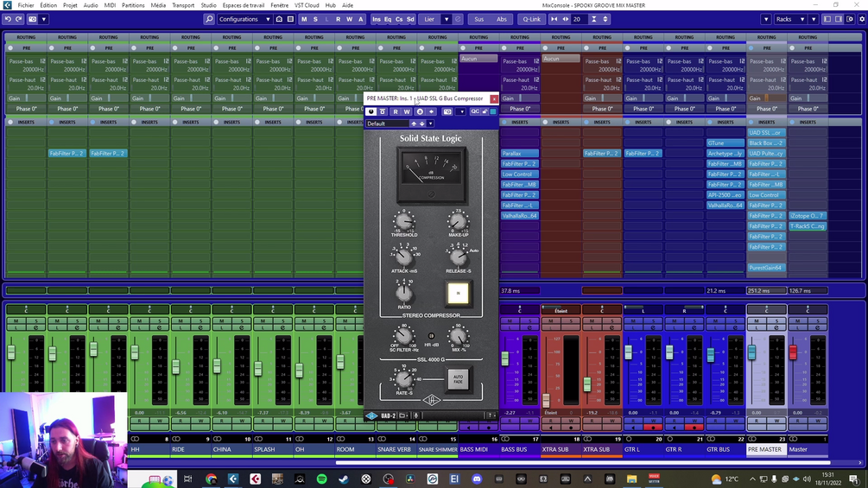Open the dropdown arrow after plugin snapshot icon
Image resolution: width=868 pixels, height=488 pixels.
(x=461, y=111)
